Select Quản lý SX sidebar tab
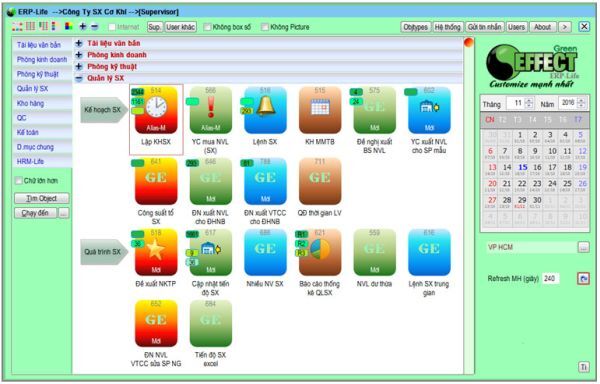600x384 pixels. click(x=41, y=89)
